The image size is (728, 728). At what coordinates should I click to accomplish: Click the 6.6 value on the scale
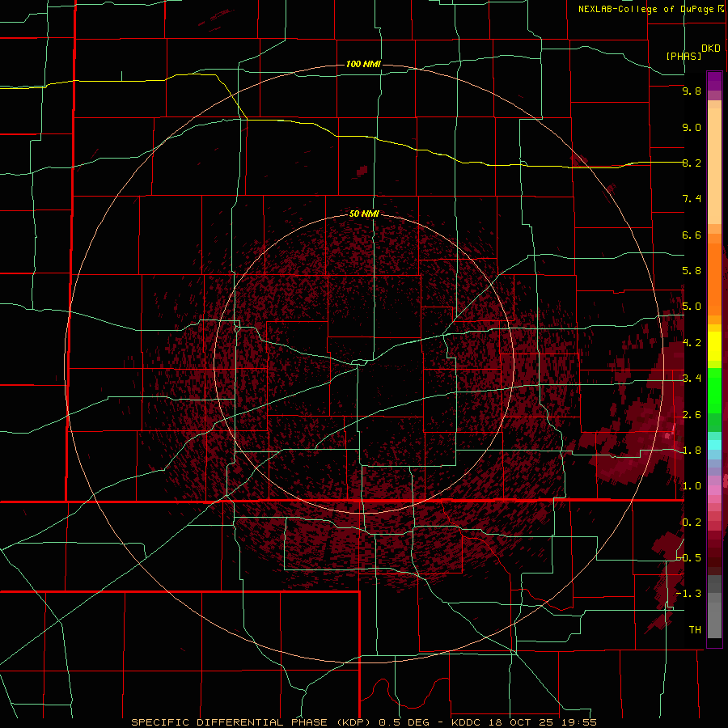click(x=692, y=235)
